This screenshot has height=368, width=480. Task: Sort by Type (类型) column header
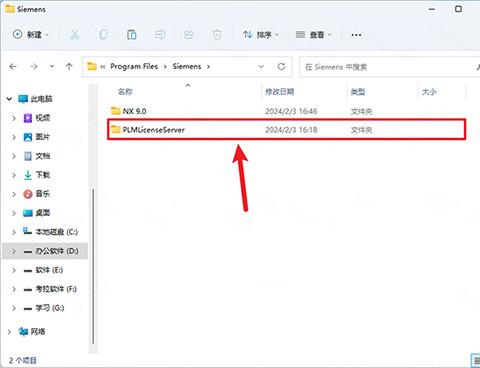pos(358,92)
